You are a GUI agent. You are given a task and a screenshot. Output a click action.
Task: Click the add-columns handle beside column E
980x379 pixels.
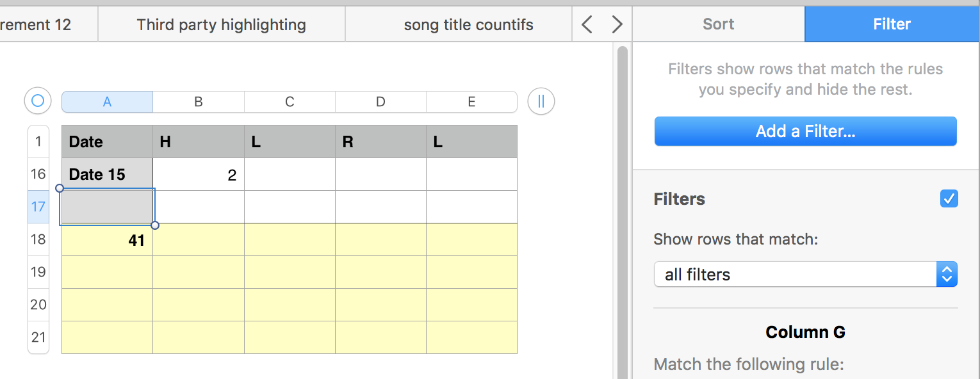tap(541, 101)
